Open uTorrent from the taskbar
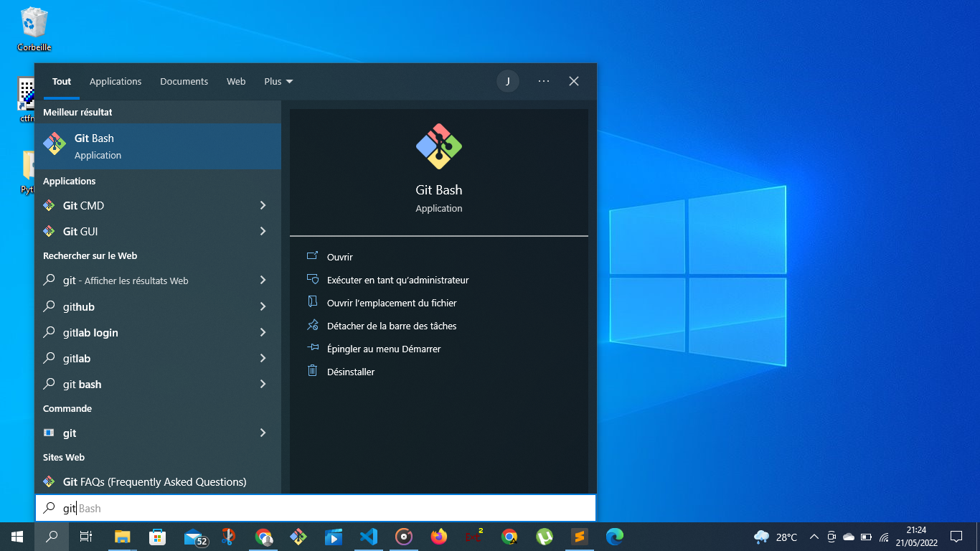 (x=545, y=537)
